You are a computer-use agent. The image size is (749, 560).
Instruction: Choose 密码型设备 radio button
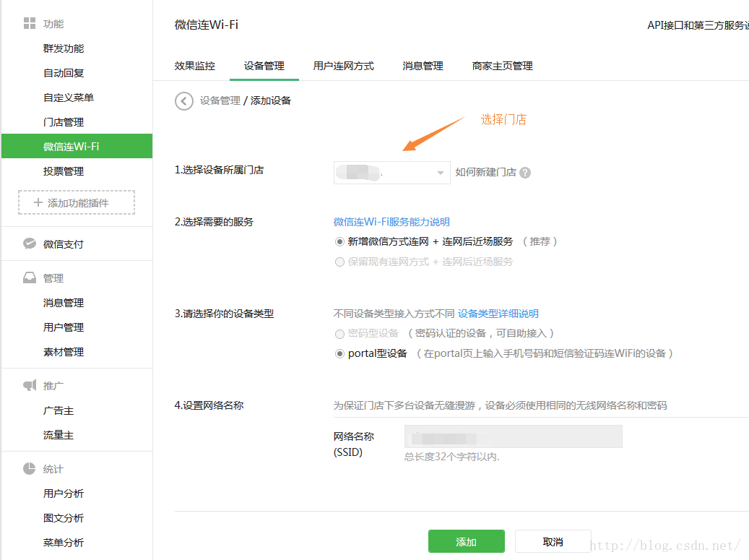pos(339,334)
